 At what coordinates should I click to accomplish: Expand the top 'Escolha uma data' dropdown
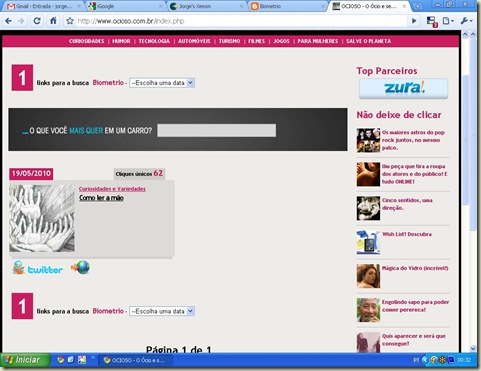(x=162, y=83)
